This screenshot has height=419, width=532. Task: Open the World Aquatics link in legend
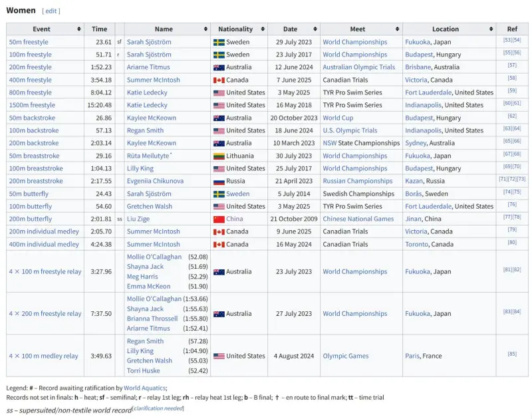[x=144, y=388]
